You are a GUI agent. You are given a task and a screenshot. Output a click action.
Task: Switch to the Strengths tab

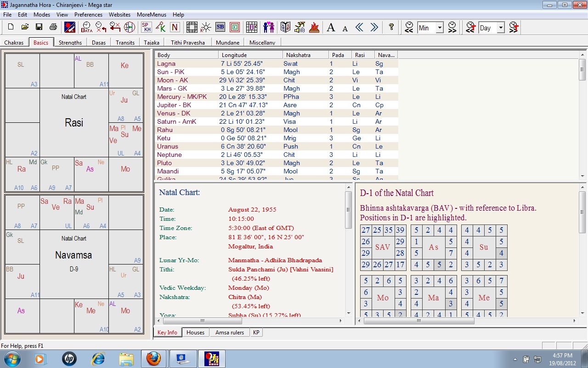tap(70, 42)
